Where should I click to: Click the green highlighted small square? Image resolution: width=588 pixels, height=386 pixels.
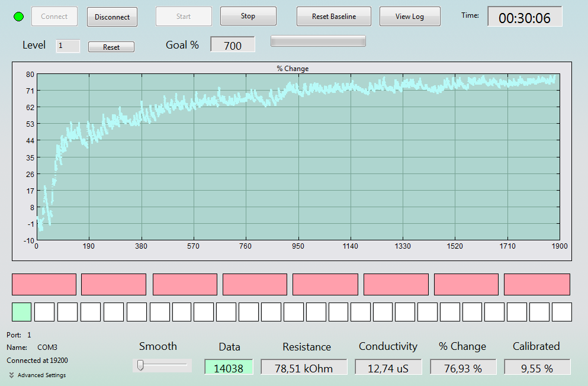click(x=22, y=312)
